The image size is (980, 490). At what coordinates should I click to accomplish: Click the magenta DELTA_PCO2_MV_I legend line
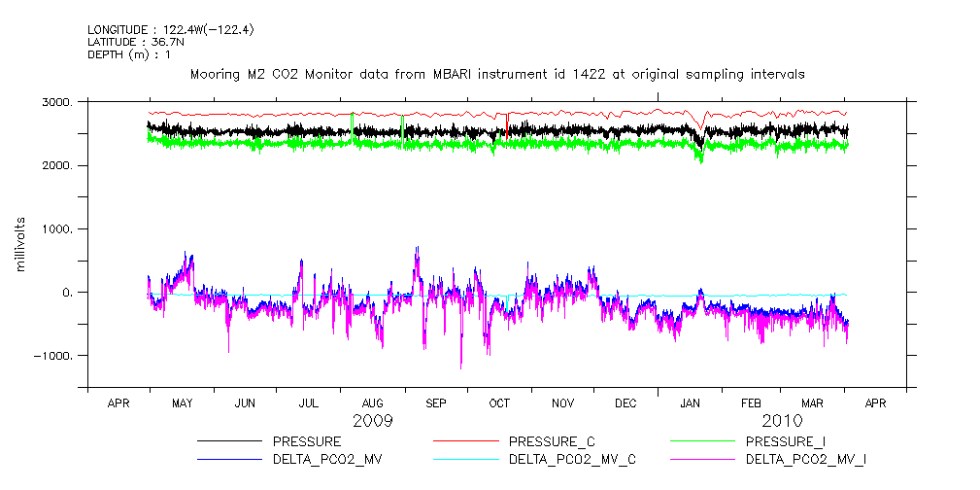pyautogui.click(x=703, y=458)
